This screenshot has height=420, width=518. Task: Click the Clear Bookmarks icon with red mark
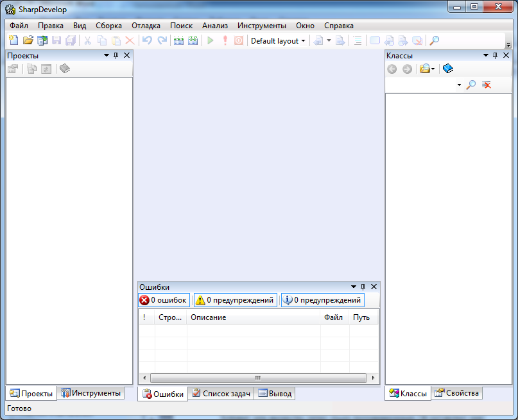pyautogui.click(x=417, y=40)
